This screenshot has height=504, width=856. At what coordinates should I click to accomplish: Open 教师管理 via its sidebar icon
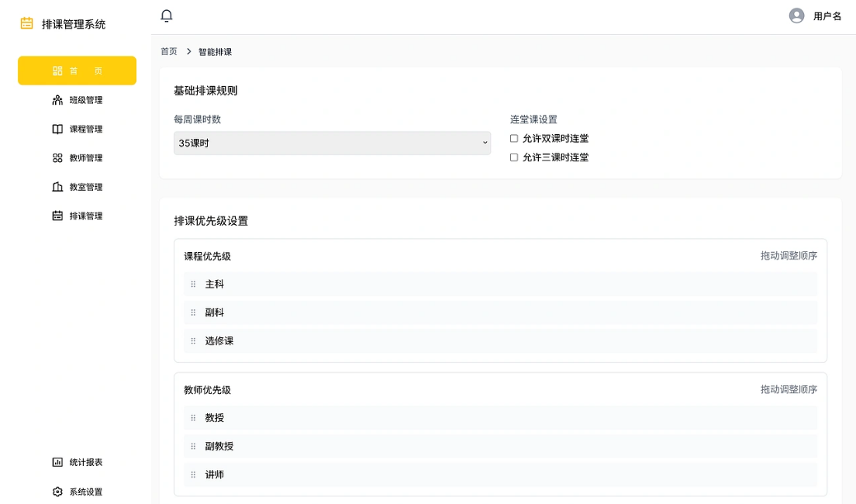click(57, 157)
